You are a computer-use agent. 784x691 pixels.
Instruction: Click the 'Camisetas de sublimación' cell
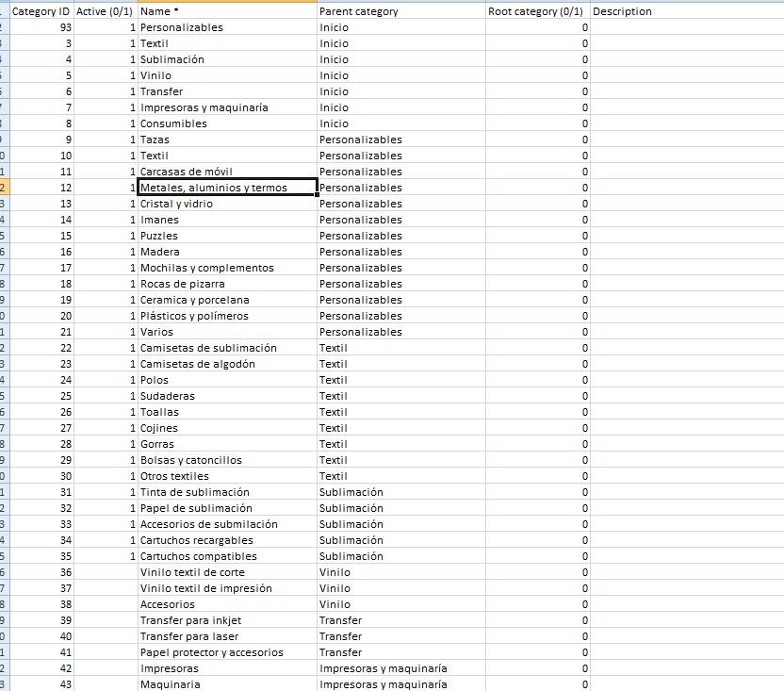(x=227, y=347)
